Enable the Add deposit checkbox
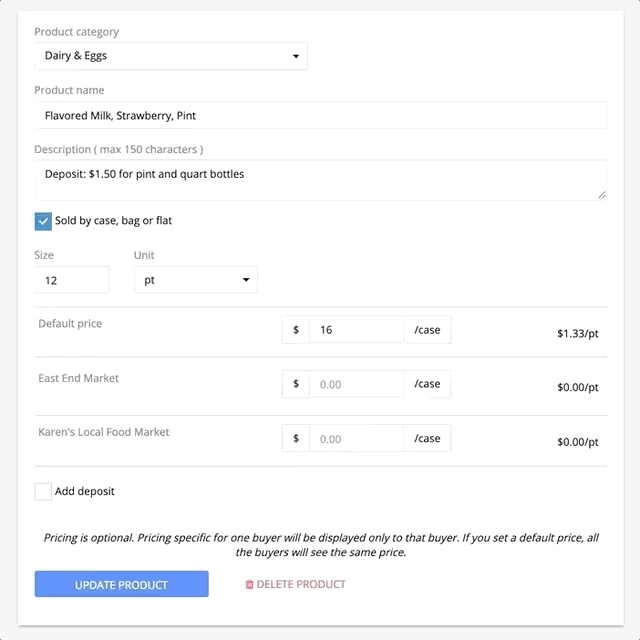 click(43, 491)
